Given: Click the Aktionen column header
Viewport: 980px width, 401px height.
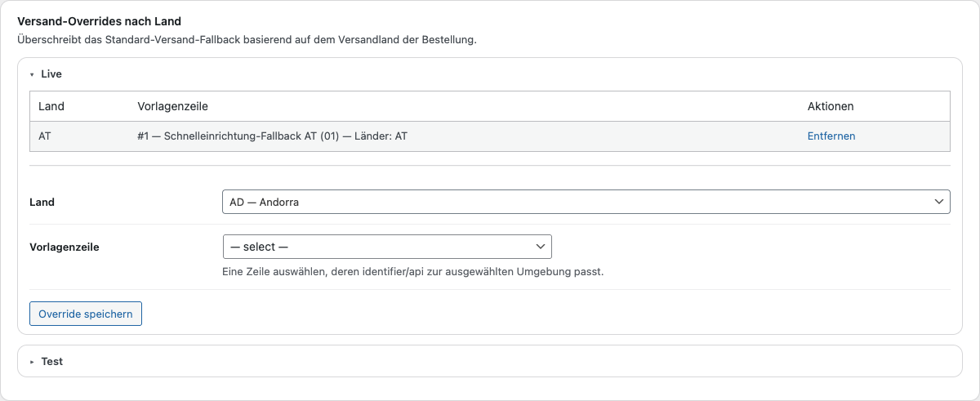Looking at the screenshot, I should 831,106.
